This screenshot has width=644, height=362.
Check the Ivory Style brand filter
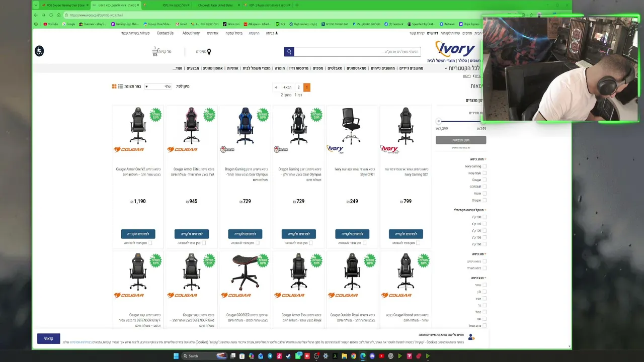point(485,173)
